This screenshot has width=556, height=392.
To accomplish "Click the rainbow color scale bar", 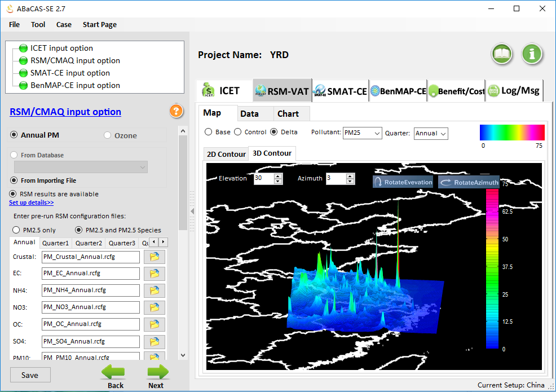I will point(512,132).
